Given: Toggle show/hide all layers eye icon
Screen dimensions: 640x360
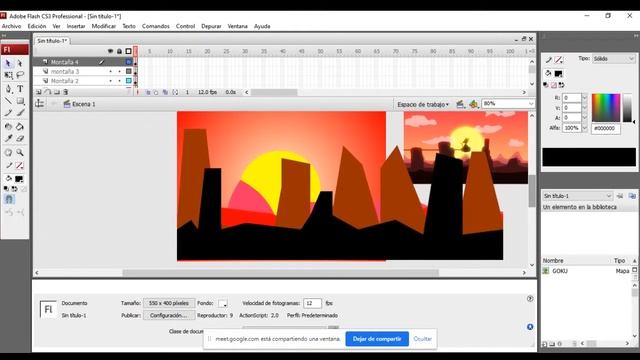Looking at the screenshot, I should 110,51.
